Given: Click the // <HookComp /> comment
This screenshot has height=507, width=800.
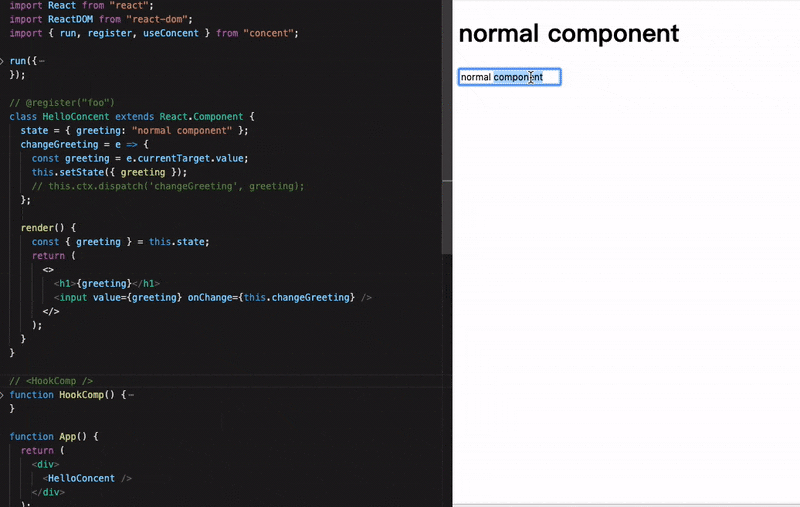Looking at the screenshot, I should click(x=51, y=381).
